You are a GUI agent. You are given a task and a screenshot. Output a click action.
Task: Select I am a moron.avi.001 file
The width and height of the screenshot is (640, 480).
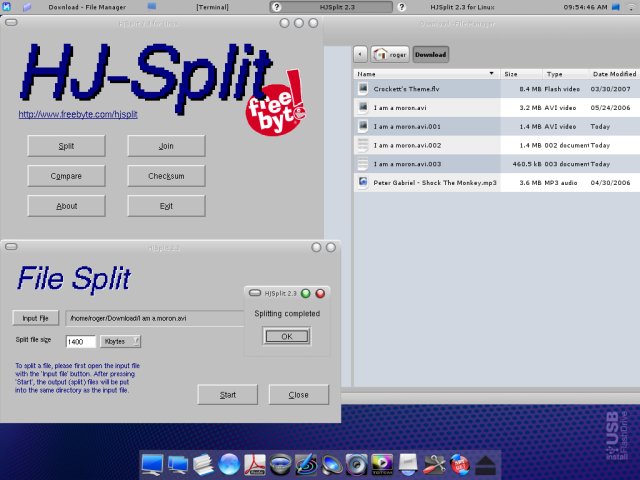pos(496,126)
